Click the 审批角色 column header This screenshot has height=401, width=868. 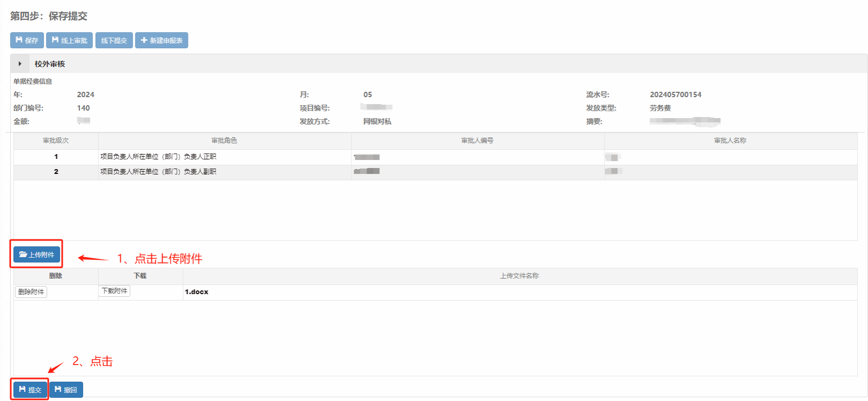click(x=224, y=141)
